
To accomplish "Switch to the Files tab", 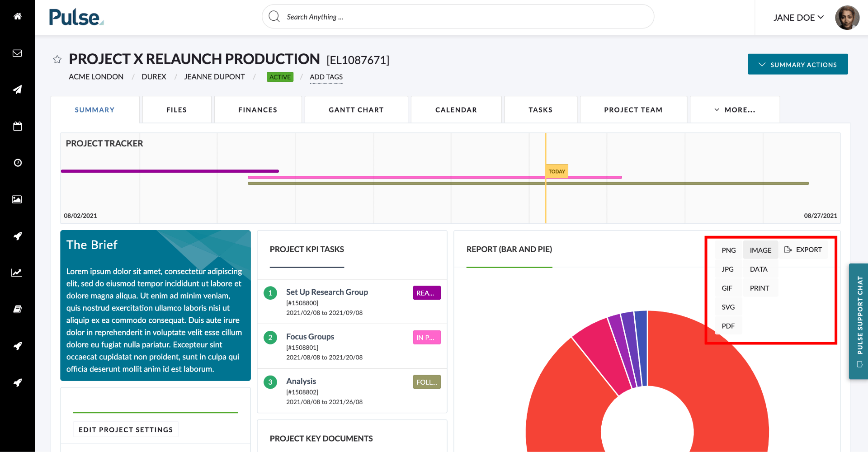I will click(177, 110).
